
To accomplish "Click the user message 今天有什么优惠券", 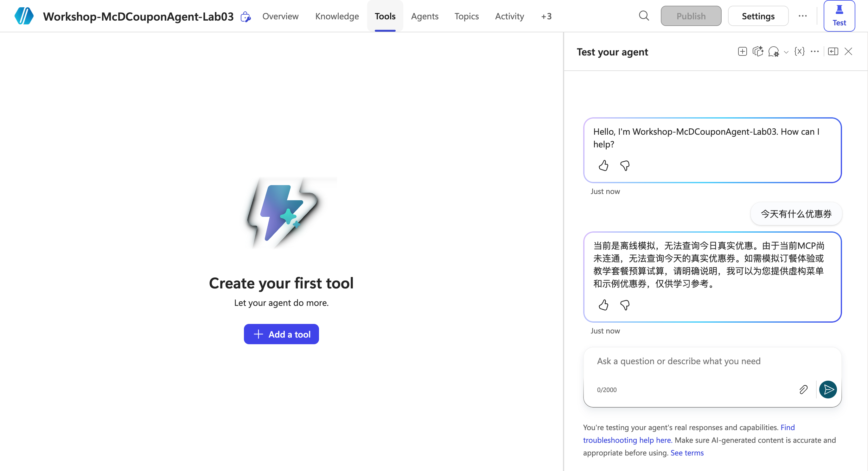I will (796, 214).
